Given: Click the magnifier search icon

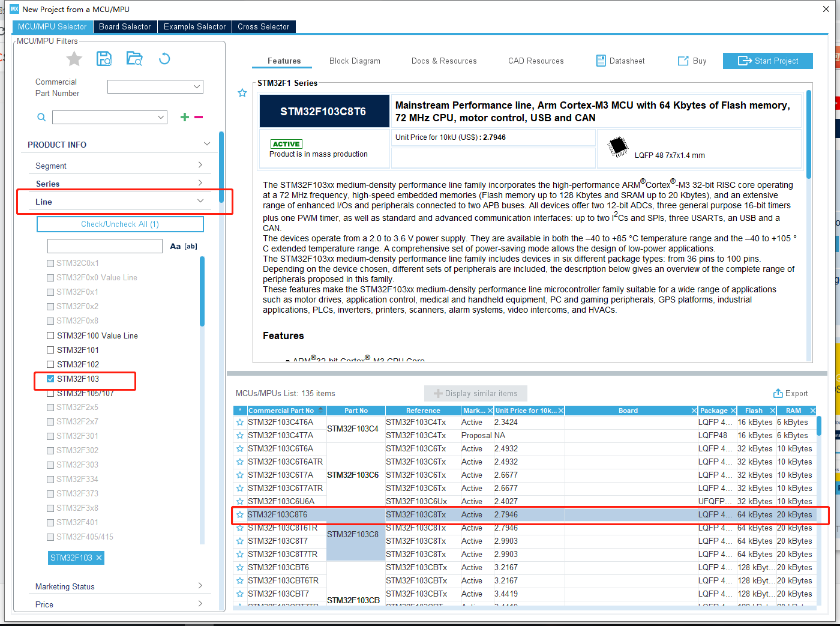Looking at the screenshot, I should (x=41, y=117).
